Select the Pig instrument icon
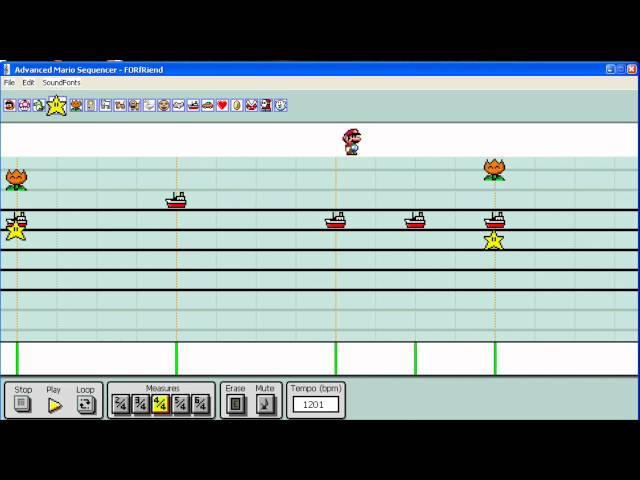The image size is (640, 480). [x=135, y=105]
